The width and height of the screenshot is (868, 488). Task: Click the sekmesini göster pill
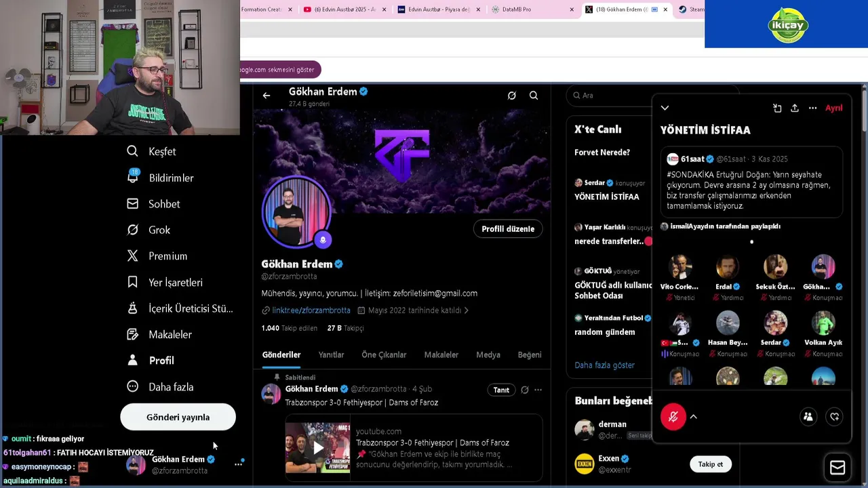coord(279,70)
